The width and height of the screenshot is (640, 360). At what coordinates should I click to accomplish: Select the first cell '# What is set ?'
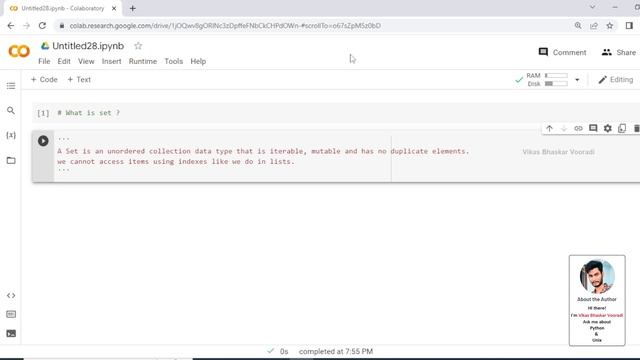coord(89,113)
